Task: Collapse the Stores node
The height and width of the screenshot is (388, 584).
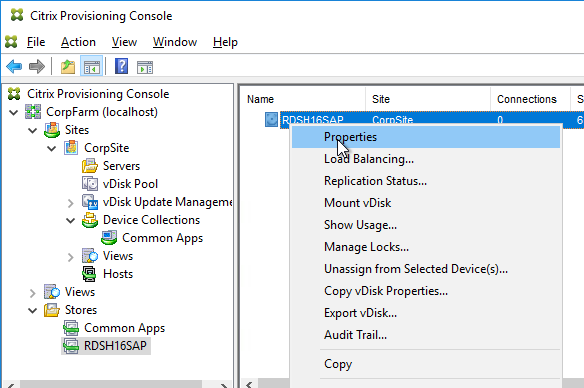Action: pyautogui.click(x=33, y=310)
